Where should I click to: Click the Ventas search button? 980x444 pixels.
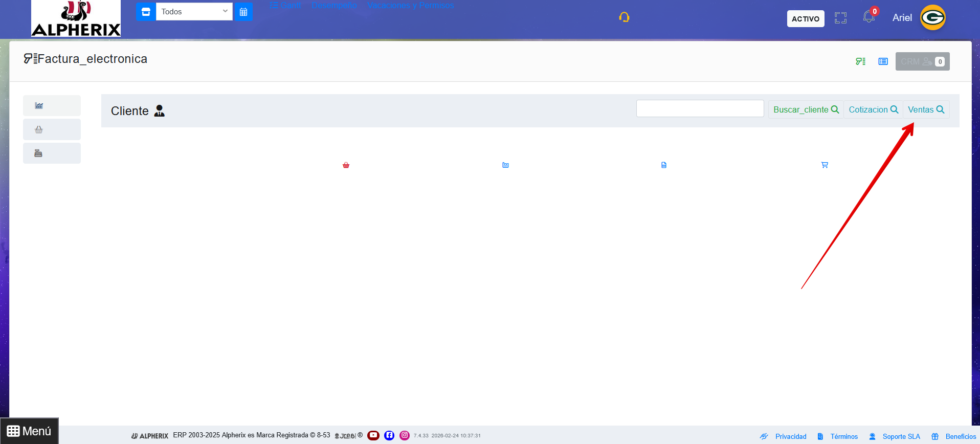[926, 109]
